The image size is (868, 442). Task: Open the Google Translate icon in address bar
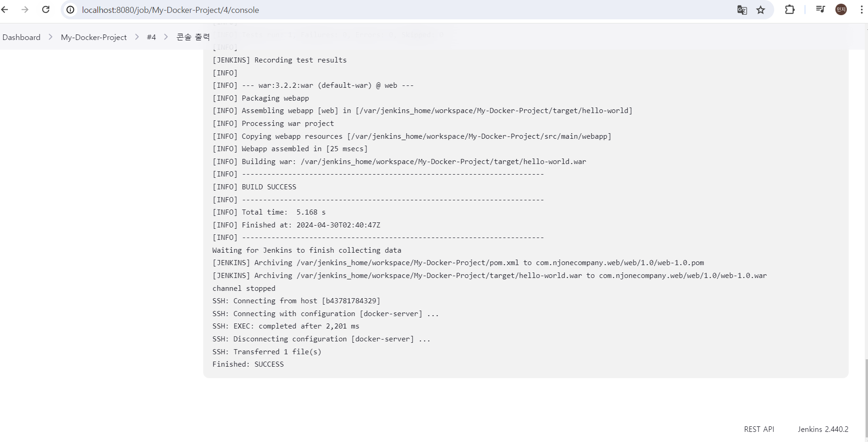point(742,10)
